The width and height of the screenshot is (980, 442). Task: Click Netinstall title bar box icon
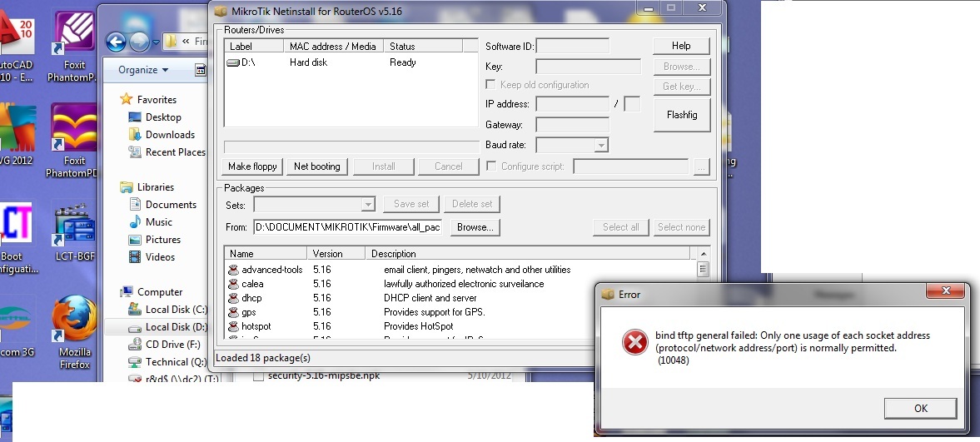tap(220, 12)
